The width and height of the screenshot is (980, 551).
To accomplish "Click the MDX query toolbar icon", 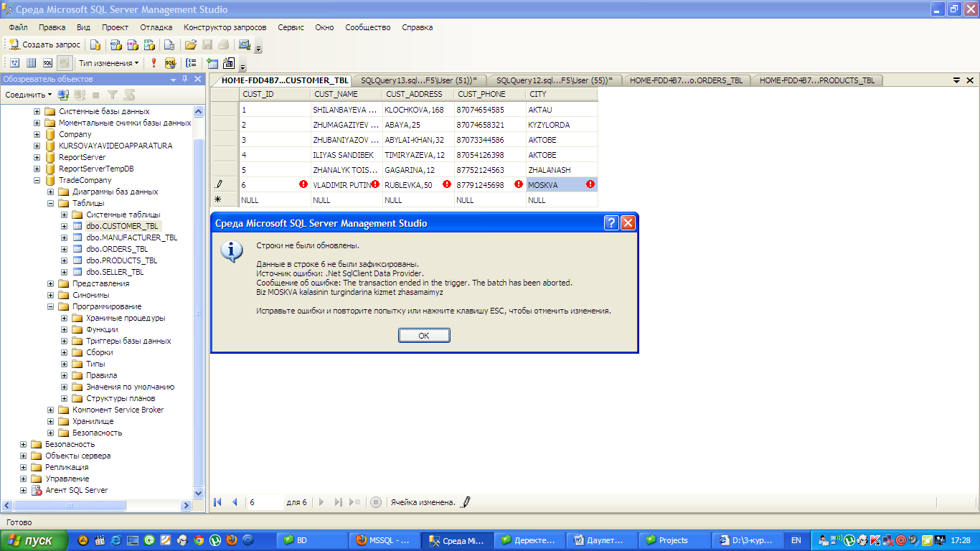I will (x=116, y=44).
